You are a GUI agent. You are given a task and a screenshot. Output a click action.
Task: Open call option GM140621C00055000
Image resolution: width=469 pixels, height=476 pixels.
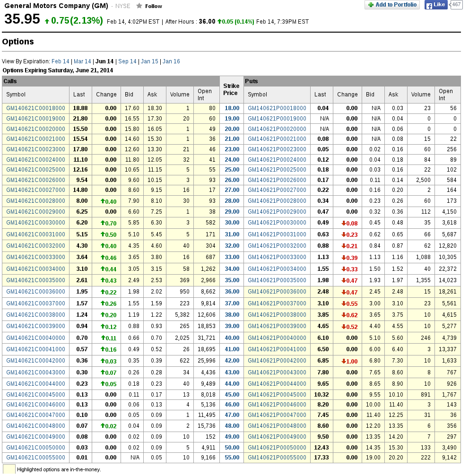(35, 458)
